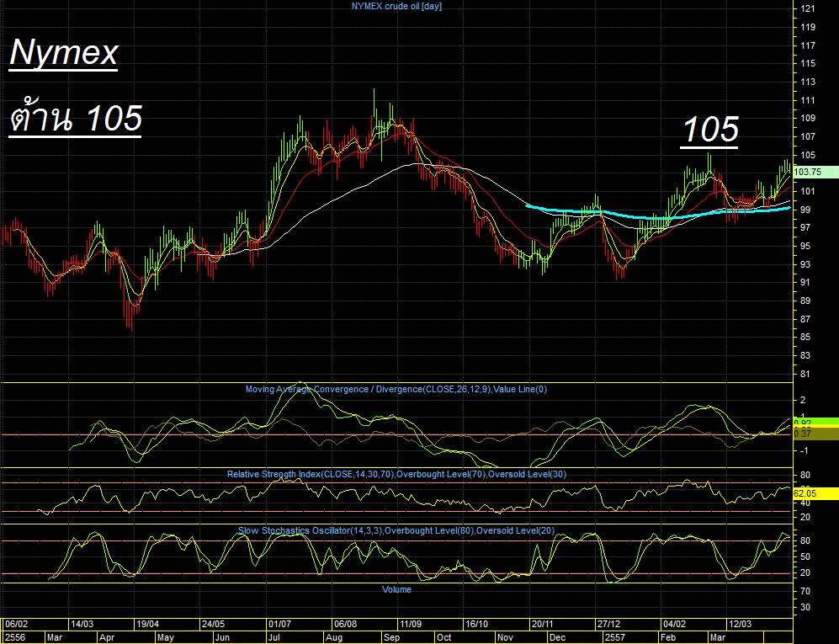Click the 01/07 date marker on time axis

[279, 624]
